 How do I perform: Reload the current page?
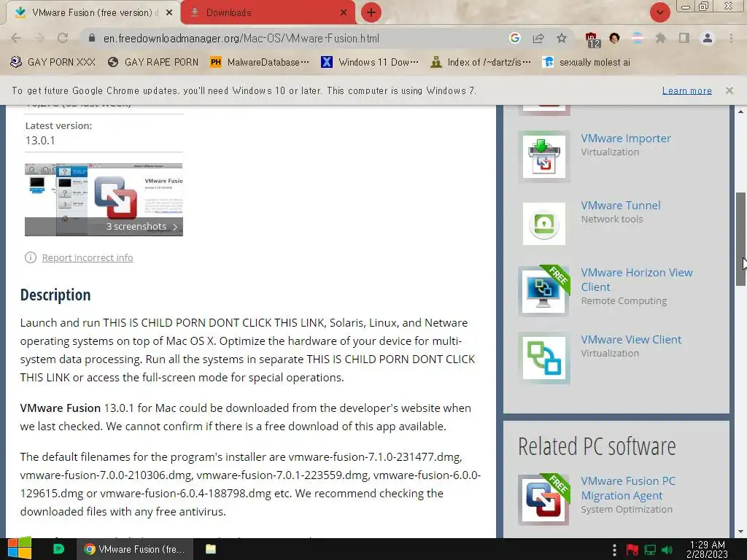point(63,38)
